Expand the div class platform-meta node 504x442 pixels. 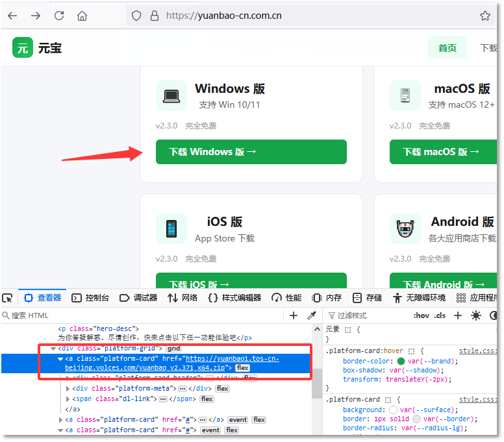pyautogui.click(x=68, y=389)
